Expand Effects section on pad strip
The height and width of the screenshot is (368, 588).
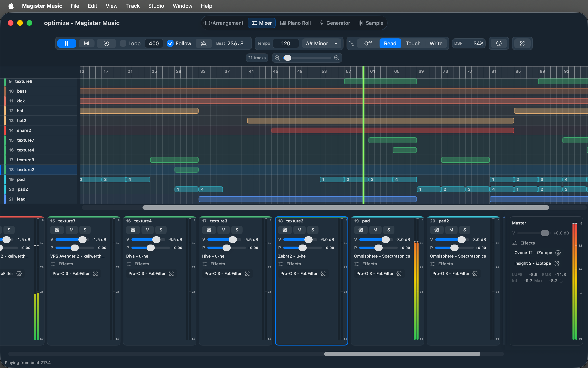tap(365, 264)
